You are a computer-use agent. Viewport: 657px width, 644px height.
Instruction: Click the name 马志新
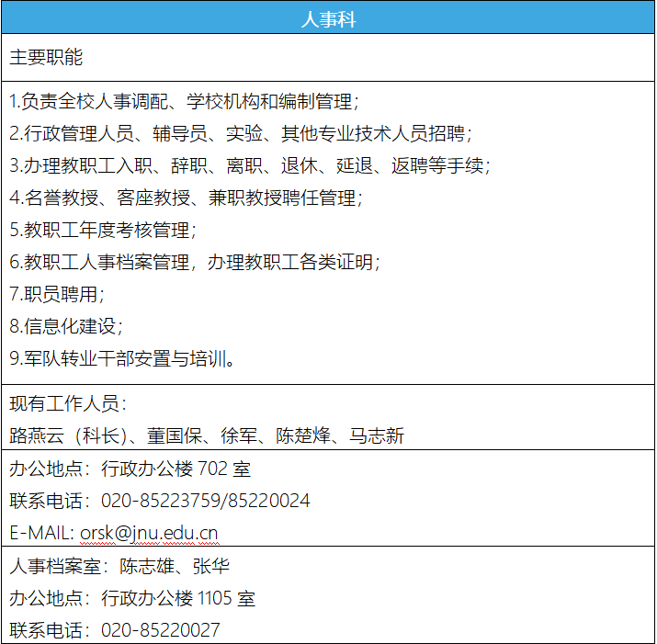[377, 435]
